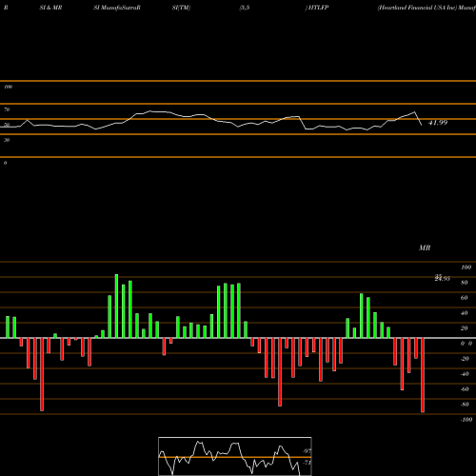This screenshot has height=476, width=476.
Task: Click the 80 label on MR axis
Action: 465,283
